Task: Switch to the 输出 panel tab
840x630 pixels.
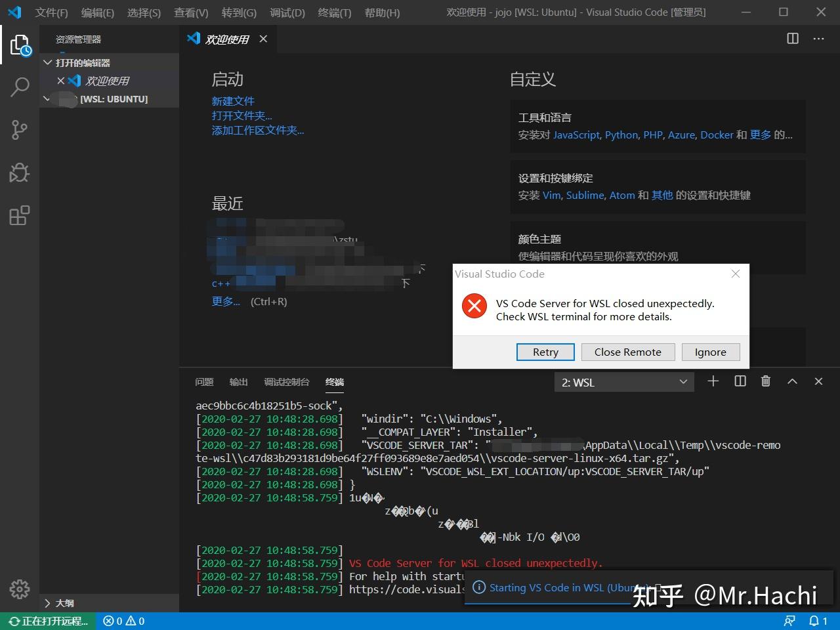Action: pyautogui.click(x=238, y=381)
